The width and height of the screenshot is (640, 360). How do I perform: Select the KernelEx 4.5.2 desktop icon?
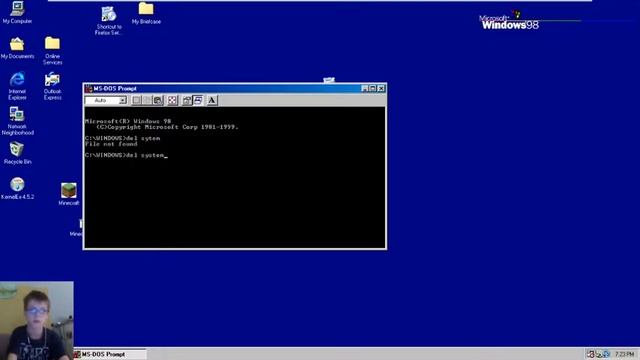pos(17,188)
